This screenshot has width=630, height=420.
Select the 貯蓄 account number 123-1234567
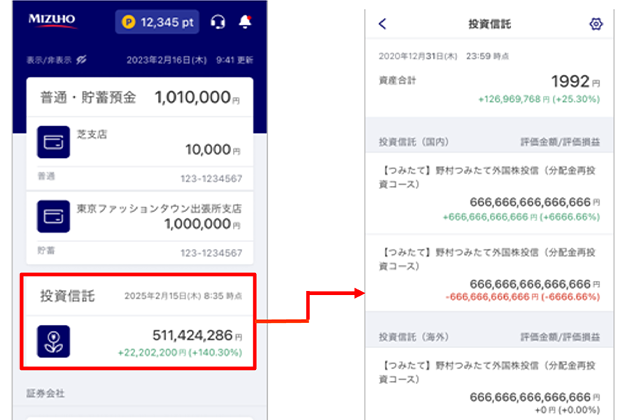coord(211,253)
